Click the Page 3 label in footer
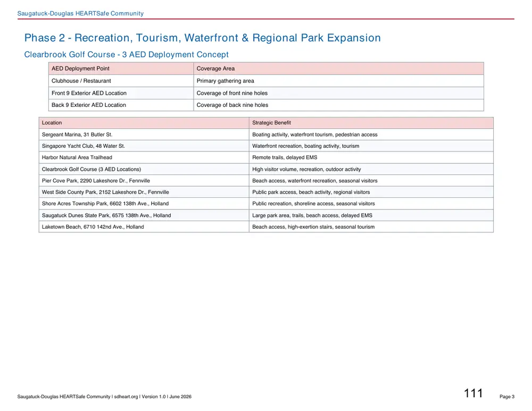Image resolution: width=532 pixels, height=411 pixels. (x=507, y=397)
